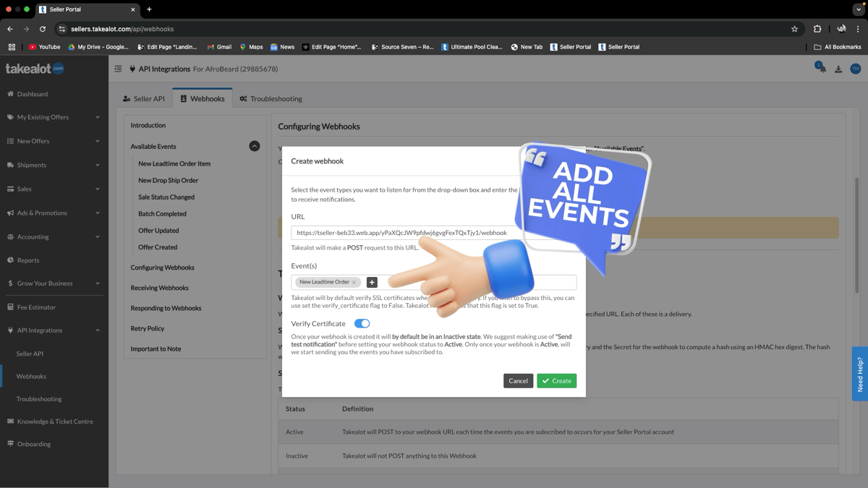Select the Webhooks tab
Viewport: 868px width, 488px height.
pyautogui.click(x=203, y=98)
